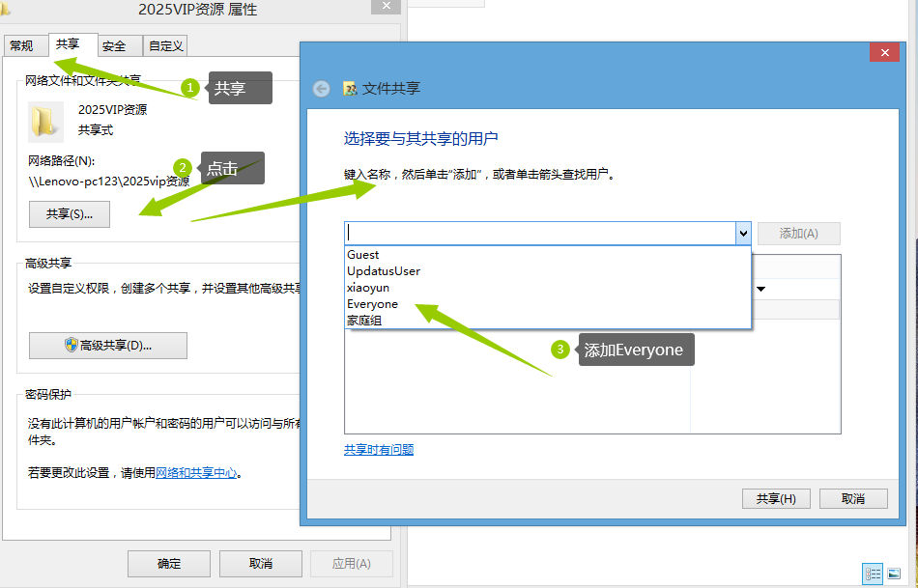Image resolution: width=918 pixels, height=588 pixels.
Task: Click the 共享(S)... button
Action: coord(69,214)
